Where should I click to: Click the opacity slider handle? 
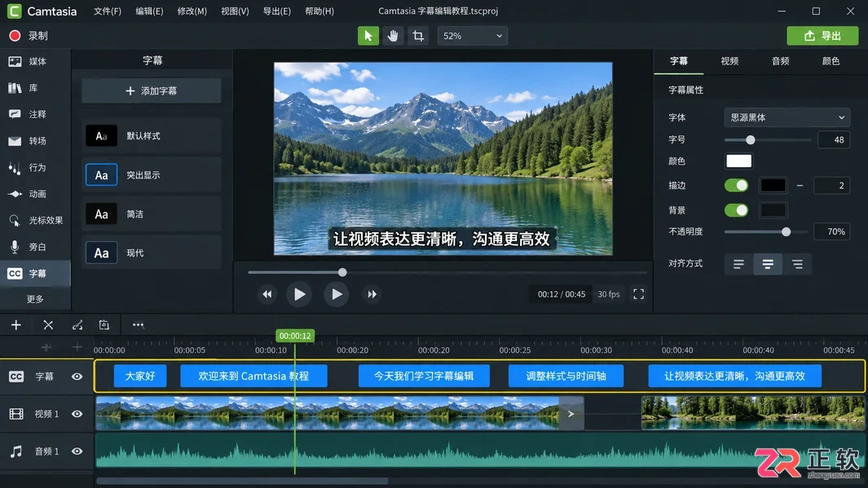786,232
